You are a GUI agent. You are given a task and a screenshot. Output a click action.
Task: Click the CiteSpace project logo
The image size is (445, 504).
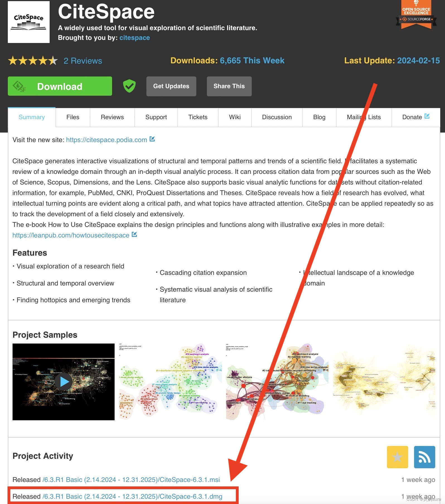tap(29, 22)
